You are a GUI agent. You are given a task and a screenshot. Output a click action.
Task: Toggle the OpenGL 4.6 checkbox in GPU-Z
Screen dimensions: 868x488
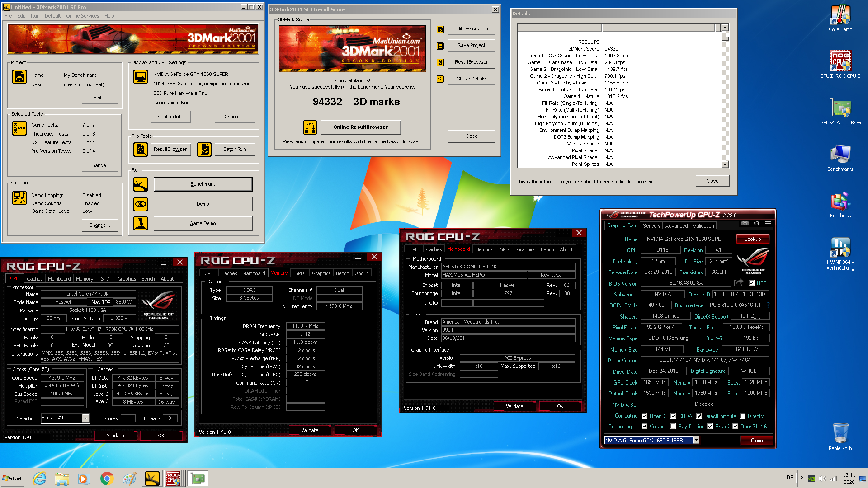(x=736, y=427)
